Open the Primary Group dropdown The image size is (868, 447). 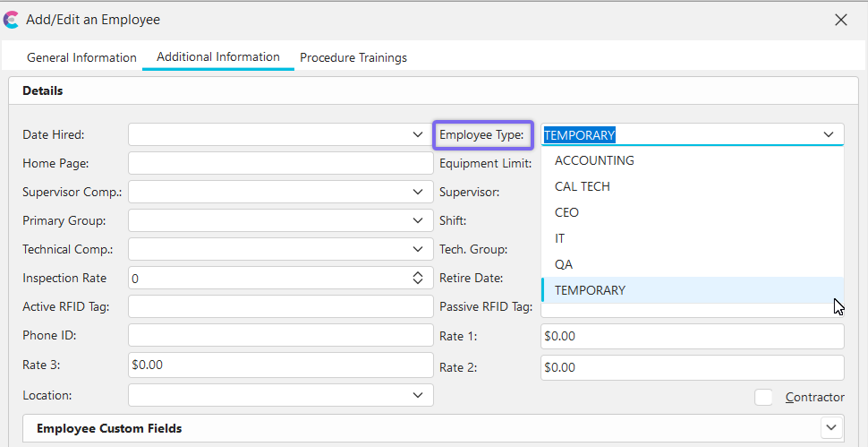pos(418,220)
